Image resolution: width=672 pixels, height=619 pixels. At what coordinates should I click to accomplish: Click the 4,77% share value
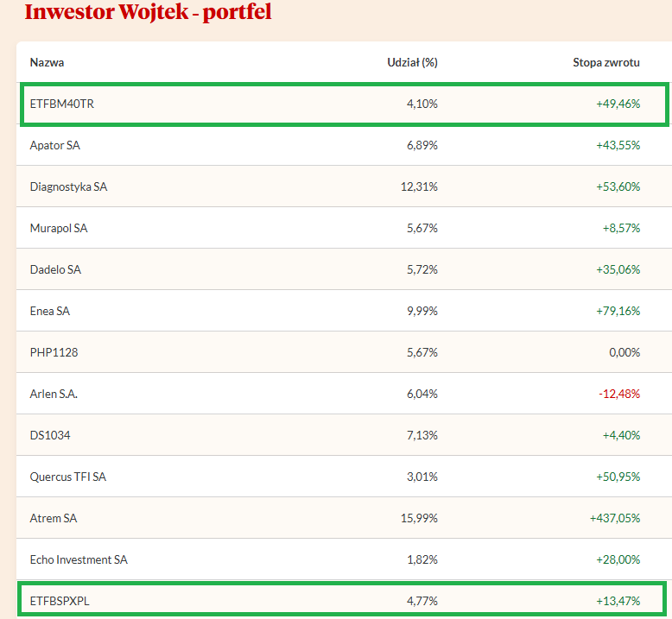coord(422,601)
